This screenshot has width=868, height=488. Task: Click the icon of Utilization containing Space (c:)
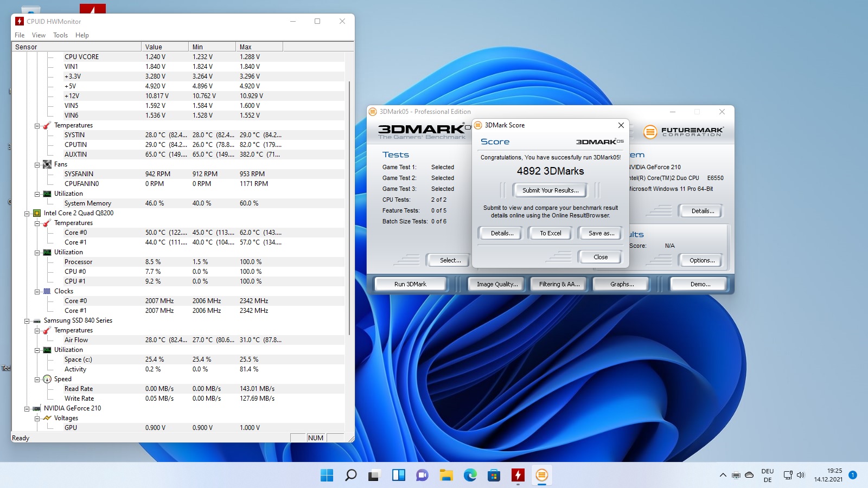(47, 350)
